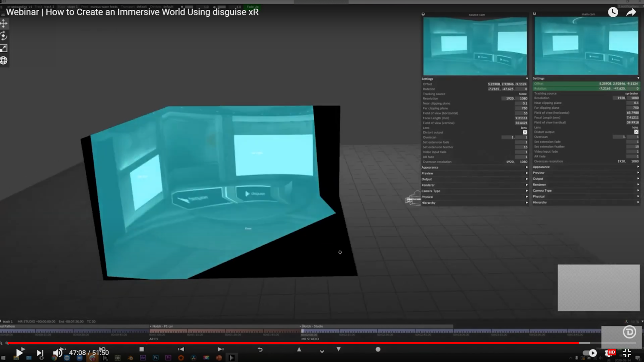Click the Fade Up button in top bar
Screen dimensions: 644x362
click(x=252, y=7)
